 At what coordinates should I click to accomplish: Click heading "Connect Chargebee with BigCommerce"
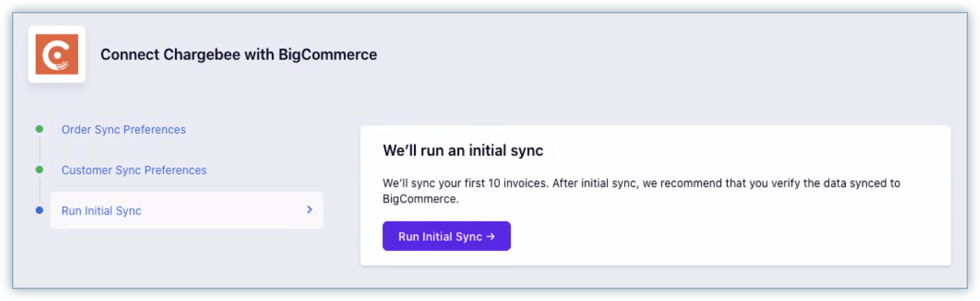[239, 54]
